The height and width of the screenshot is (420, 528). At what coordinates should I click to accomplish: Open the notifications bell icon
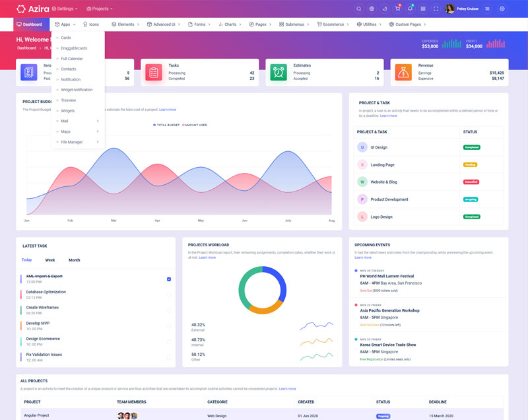point(410,9)
